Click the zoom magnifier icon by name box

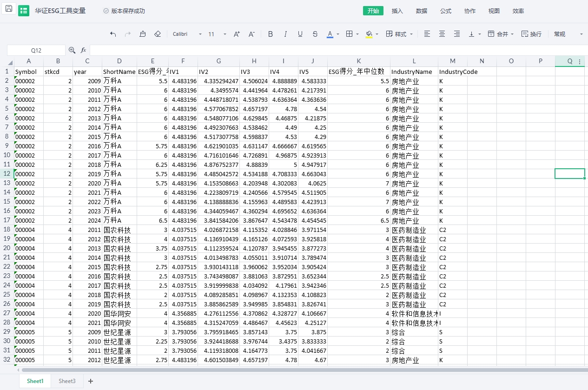[72, 50]
